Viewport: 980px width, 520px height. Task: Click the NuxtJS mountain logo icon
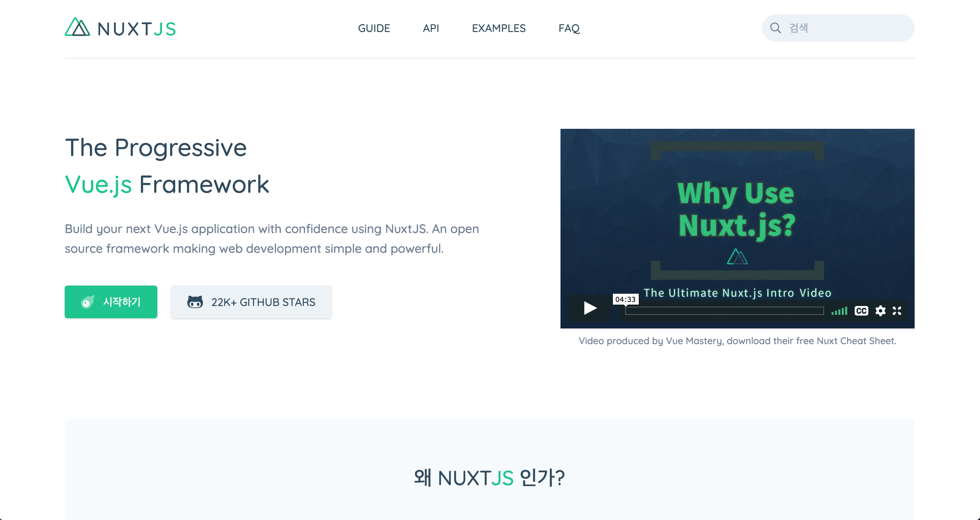click(77, 27)
